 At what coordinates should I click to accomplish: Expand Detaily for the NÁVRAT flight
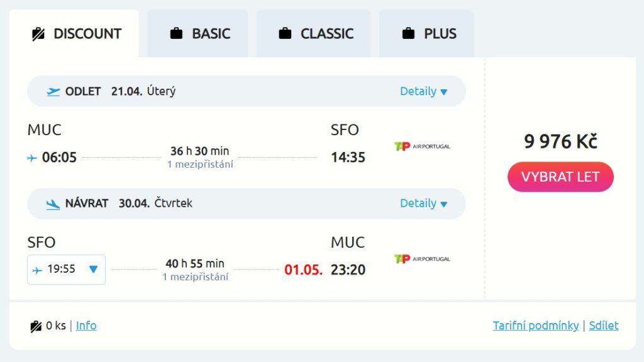pos(423,204)
